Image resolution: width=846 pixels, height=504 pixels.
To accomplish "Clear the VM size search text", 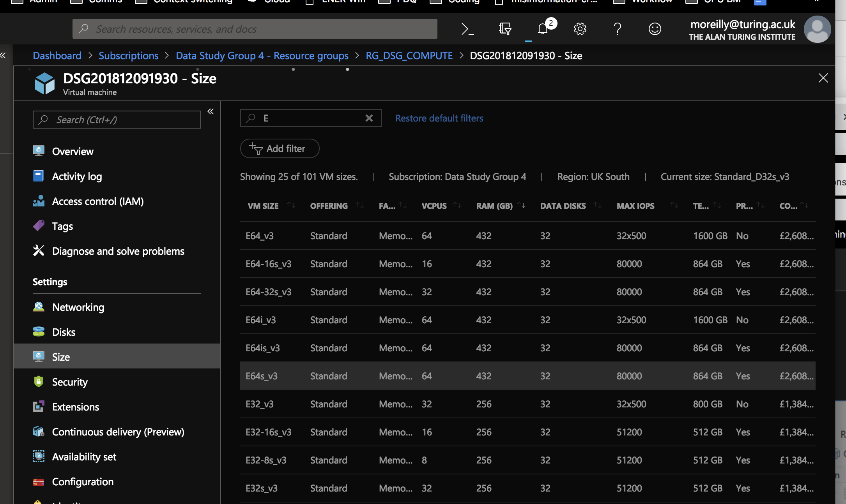I will pos(369,118).
